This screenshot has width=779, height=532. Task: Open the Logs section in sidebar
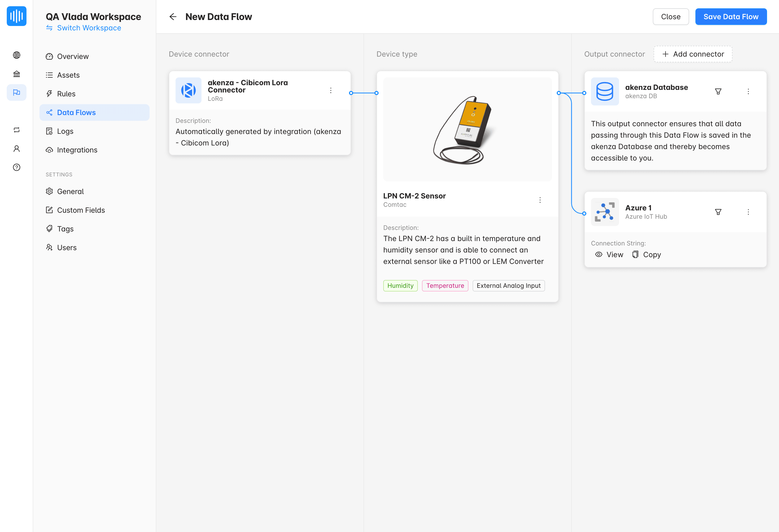(65, 131)
